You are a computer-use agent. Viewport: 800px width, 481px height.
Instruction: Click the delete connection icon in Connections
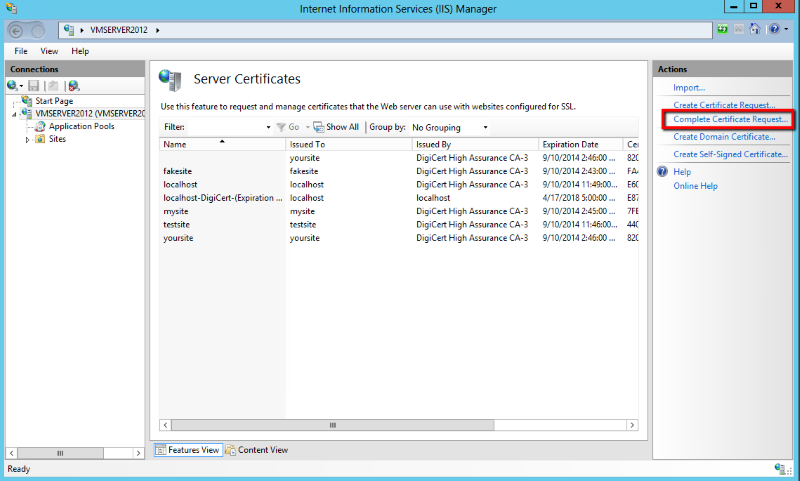(73, 86)
